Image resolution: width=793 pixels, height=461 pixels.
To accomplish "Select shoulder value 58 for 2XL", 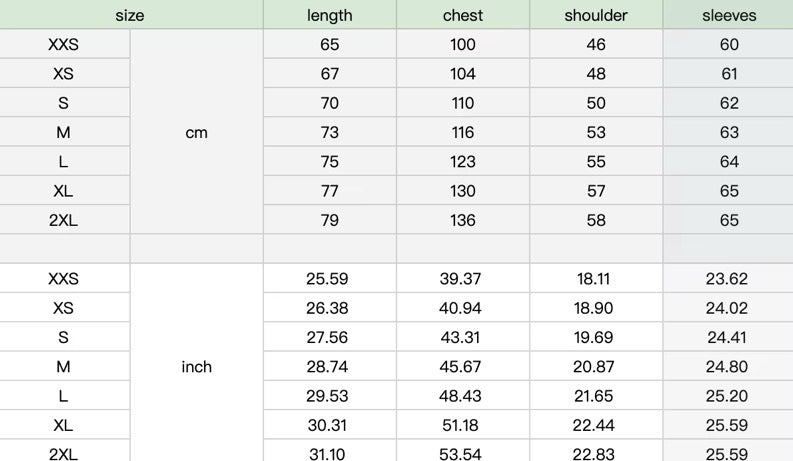I will (x=596, y=221).
